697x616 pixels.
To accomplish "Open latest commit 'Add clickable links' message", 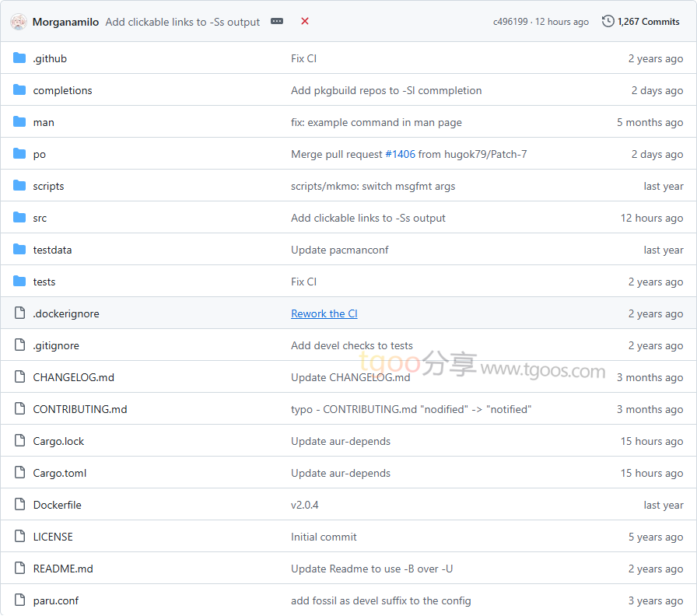I will (x=183, y=22).
